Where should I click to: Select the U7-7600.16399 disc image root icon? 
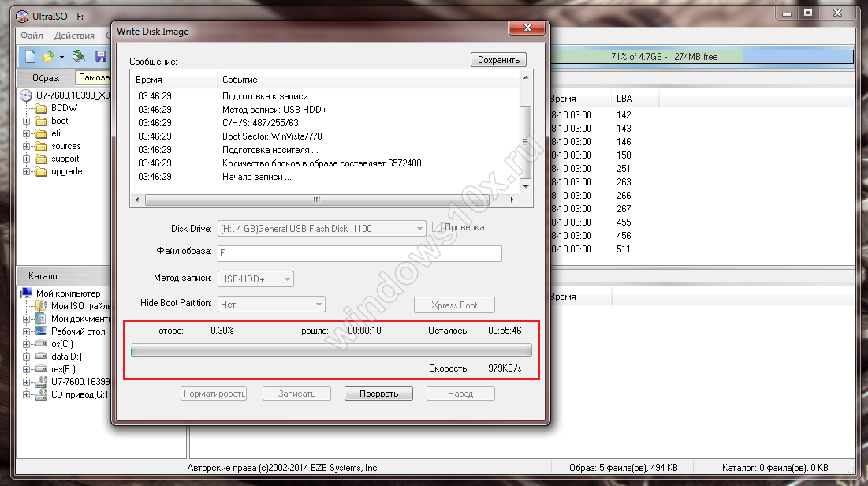click(27, 95)
